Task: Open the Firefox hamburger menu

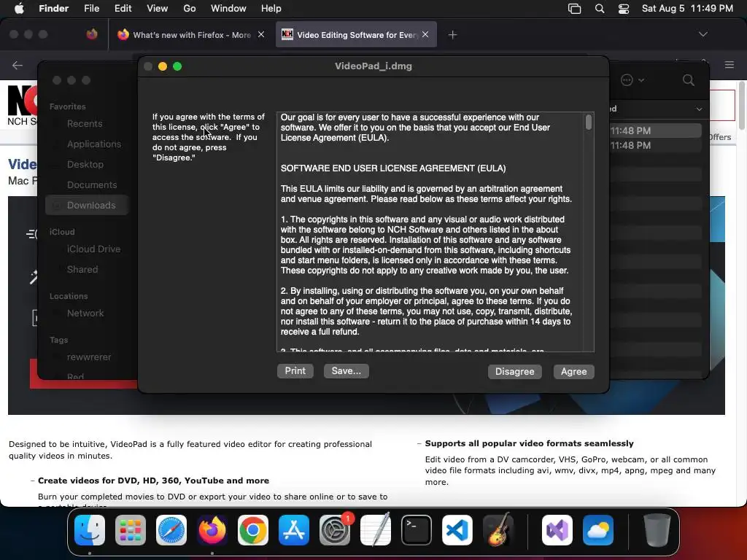Action: tap(729, 65)
